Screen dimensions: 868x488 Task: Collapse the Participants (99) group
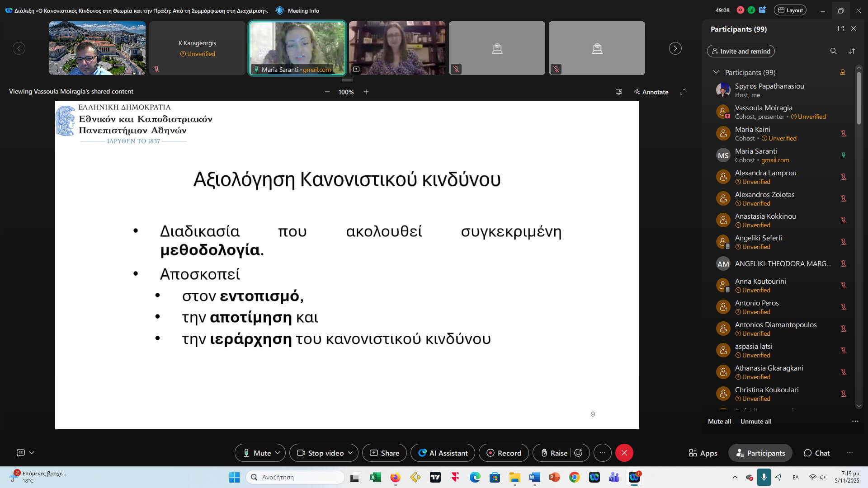click(x=716, y=72)
